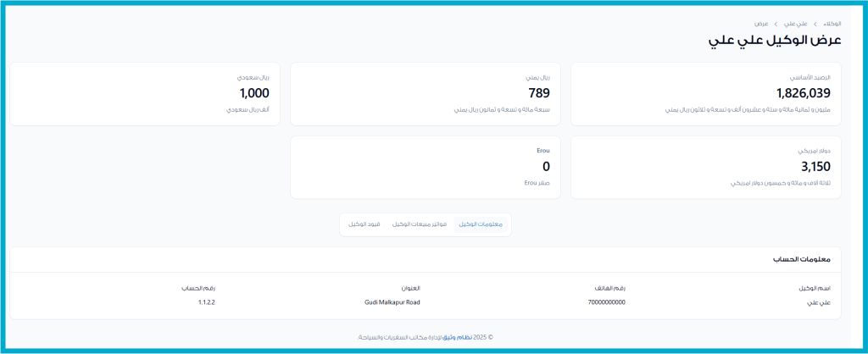
Task: Switch to معلومات الوكيل tab
Action: 481,224
